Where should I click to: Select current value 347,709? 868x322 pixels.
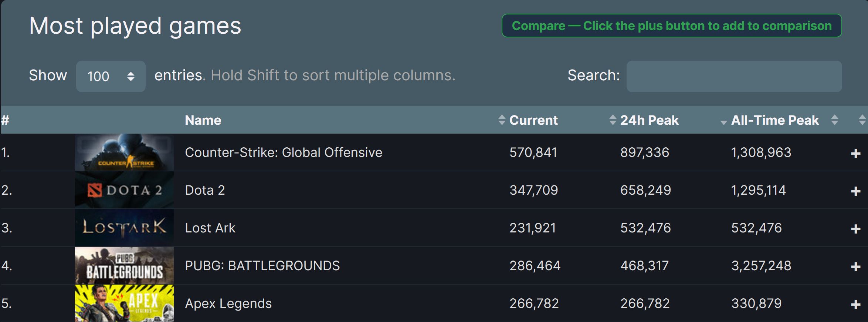point(533,190)
